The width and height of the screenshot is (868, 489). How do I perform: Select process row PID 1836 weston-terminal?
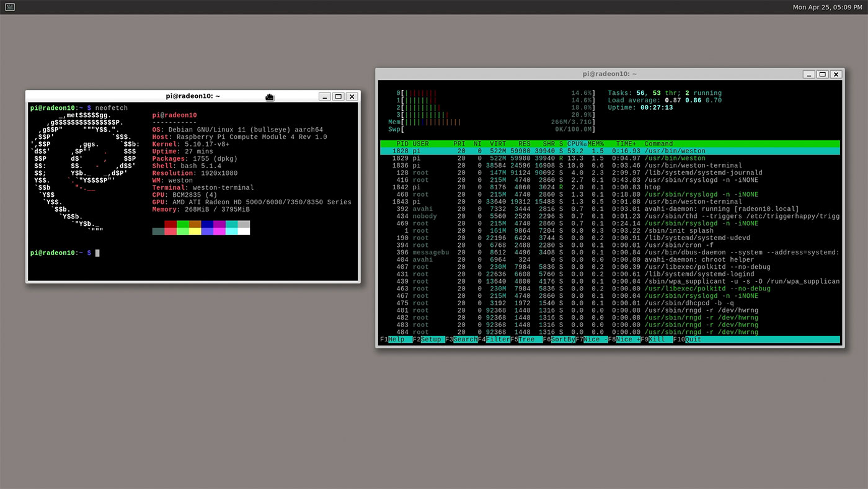[x=610, y=166]
